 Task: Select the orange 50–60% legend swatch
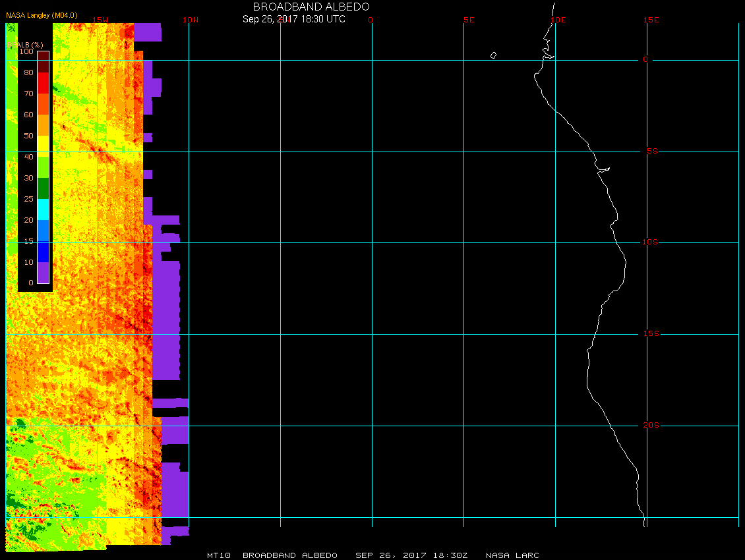tap(43, 125)
